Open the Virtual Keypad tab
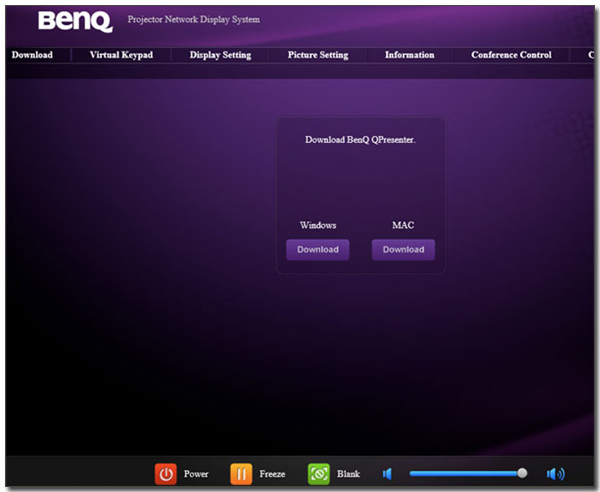The image size is (600, 492). coord(121,55)
